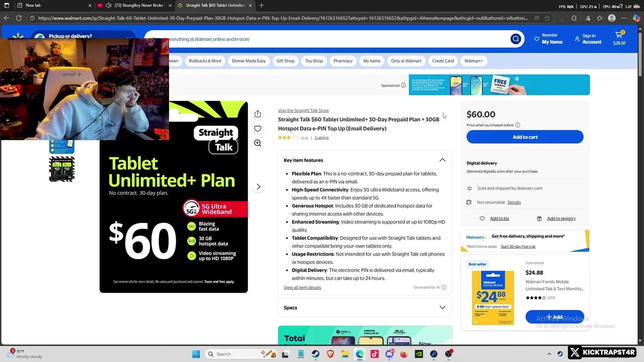The image size is (644, 362).
Task: Click the Generated by AI info icon
Action: click(444, 287)
